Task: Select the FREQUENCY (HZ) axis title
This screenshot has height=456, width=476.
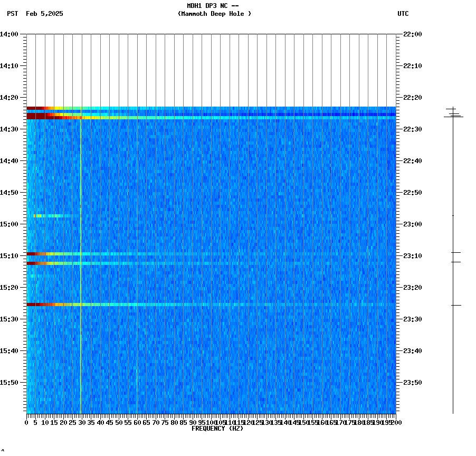Action: click(x=218, y=429)
